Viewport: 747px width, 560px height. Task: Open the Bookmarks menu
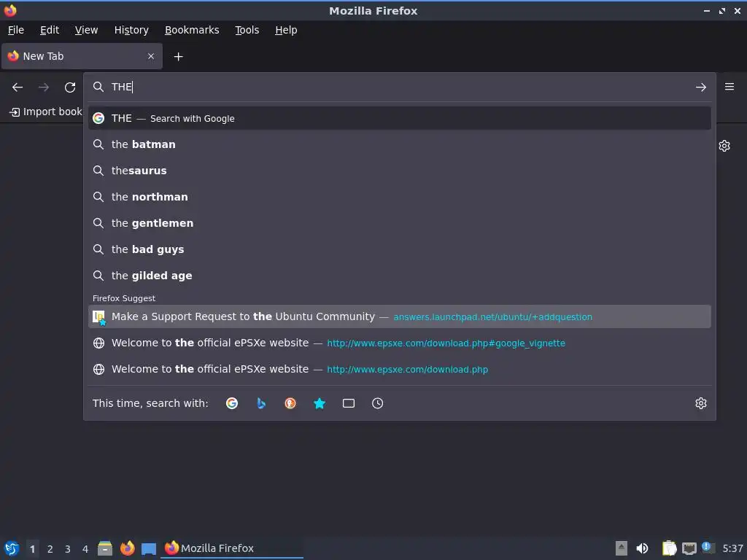[x=192, y=30]
